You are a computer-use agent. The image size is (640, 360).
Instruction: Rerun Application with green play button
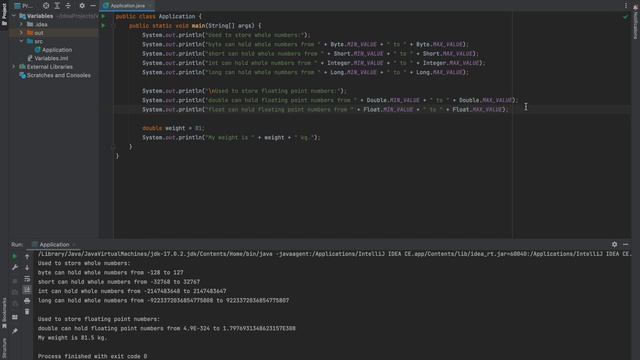15,256
